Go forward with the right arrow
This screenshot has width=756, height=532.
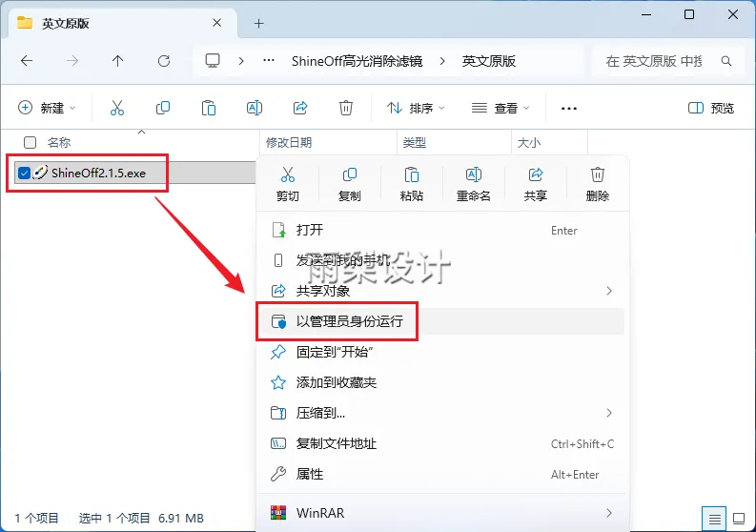point(72,61)
